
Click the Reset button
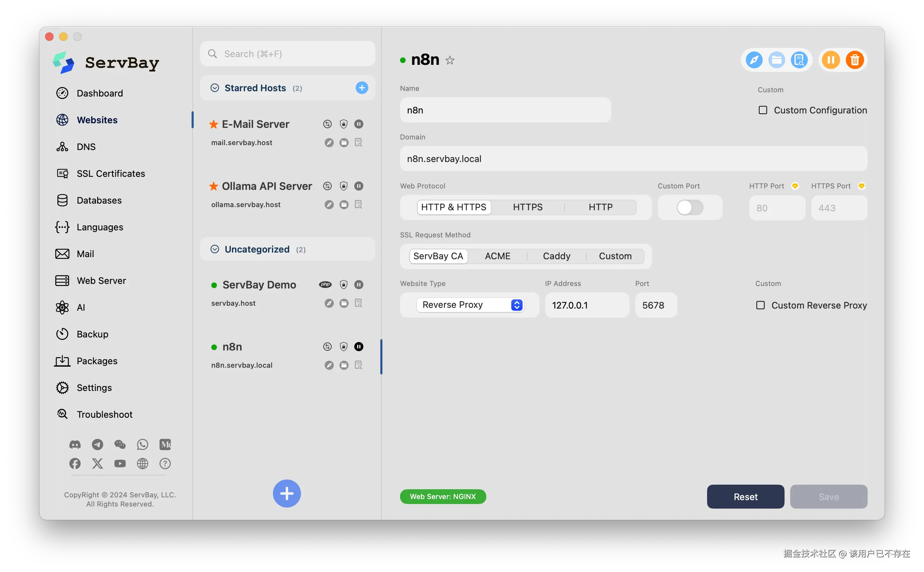click(745, 496)
